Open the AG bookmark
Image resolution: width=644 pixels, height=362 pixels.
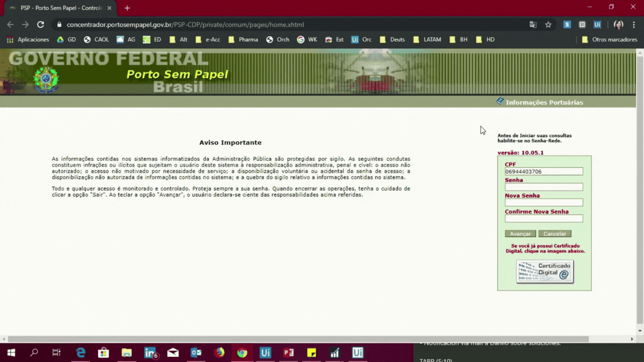126,39
